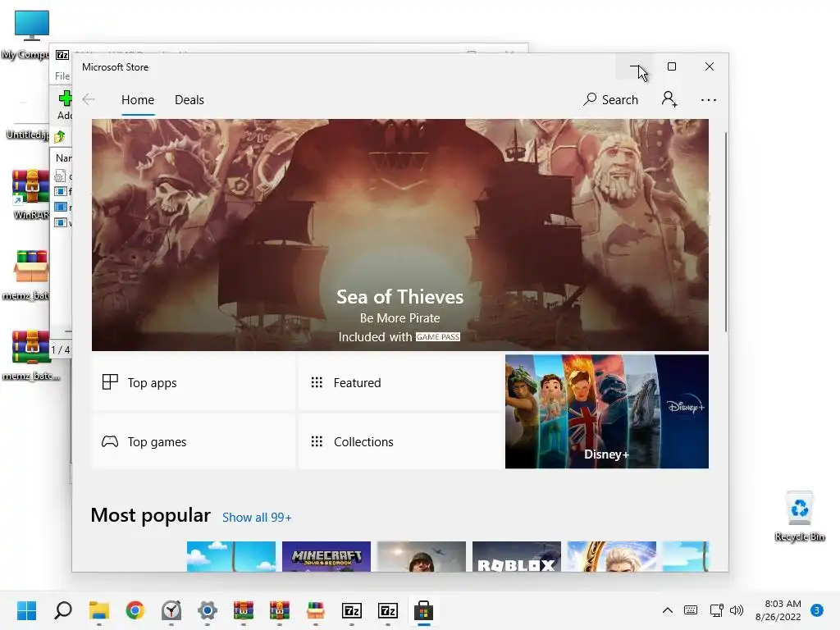Screen dimensions: 840x630
Task: Open Settings gear on the taskbar
Action: coord(208,610)
